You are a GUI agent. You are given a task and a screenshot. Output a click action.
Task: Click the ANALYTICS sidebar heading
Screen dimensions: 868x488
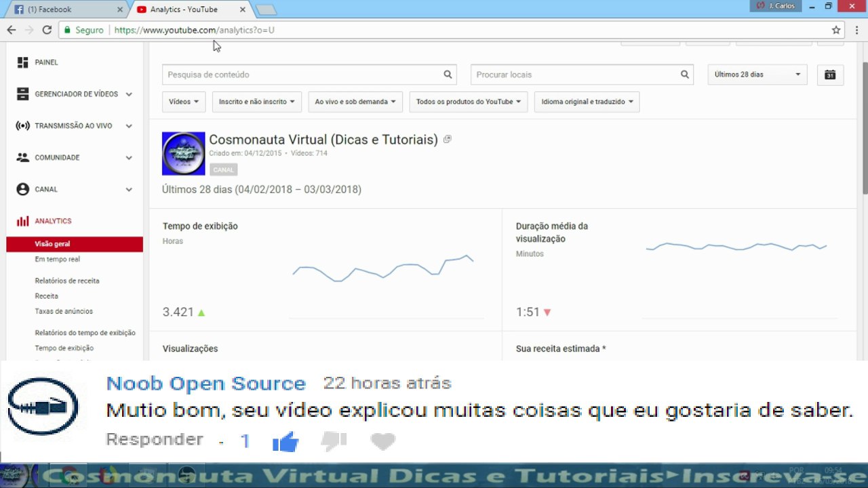[53, 221]
